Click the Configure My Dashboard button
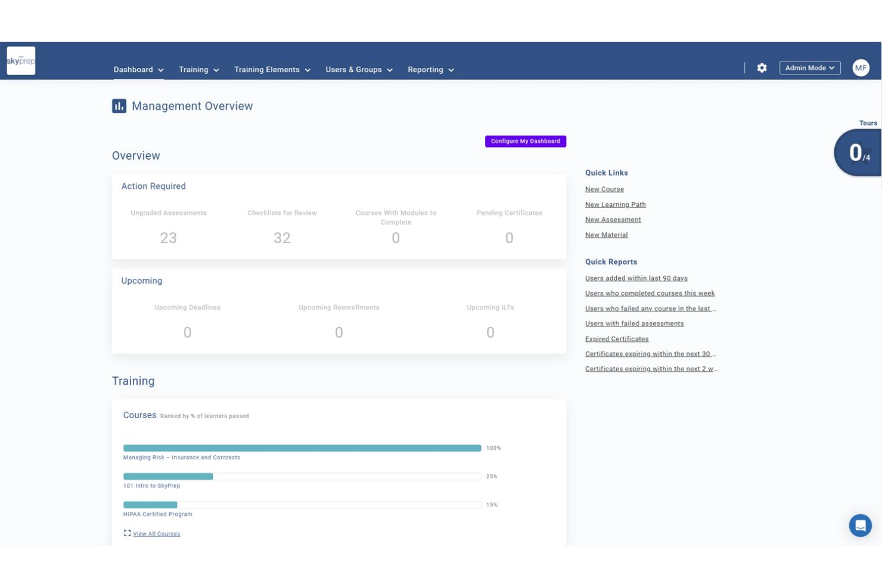 click(525, 141)
